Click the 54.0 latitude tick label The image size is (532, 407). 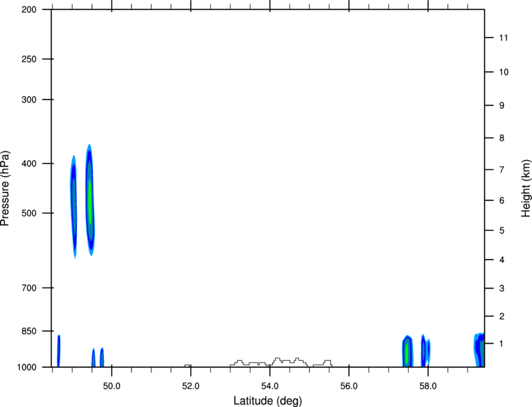270,386
